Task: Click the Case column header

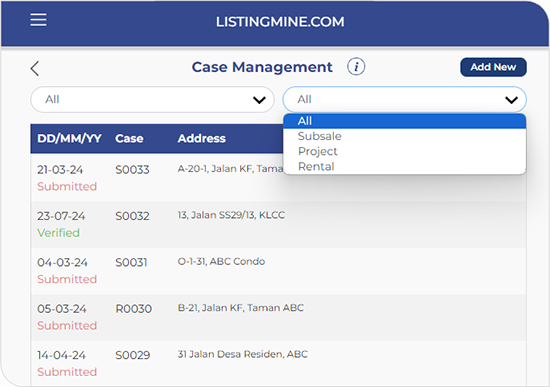Action: tap(129, 138)
